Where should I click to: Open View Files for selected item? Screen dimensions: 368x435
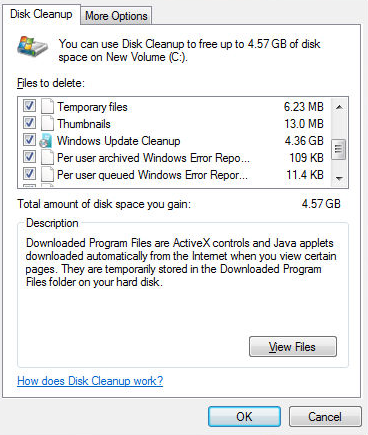pyautogui.click(x=293, y=347)
